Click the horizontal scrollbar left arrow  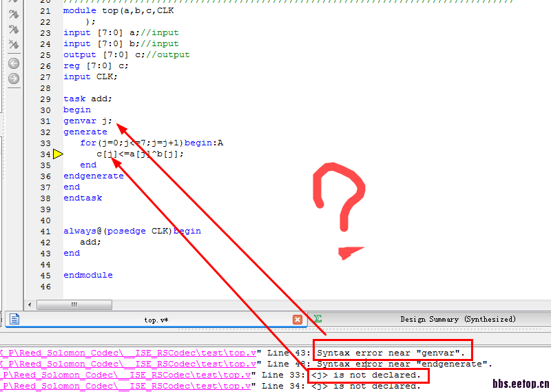[x=30, y=305]
